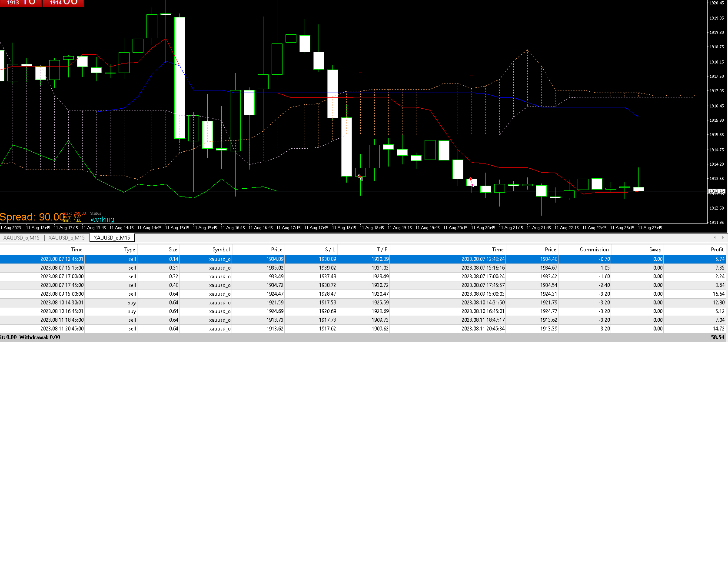Screen dimensions: 728x587
Task: Select the trade arrow marker near 18:45 candle
Action: tap(360, 177)
